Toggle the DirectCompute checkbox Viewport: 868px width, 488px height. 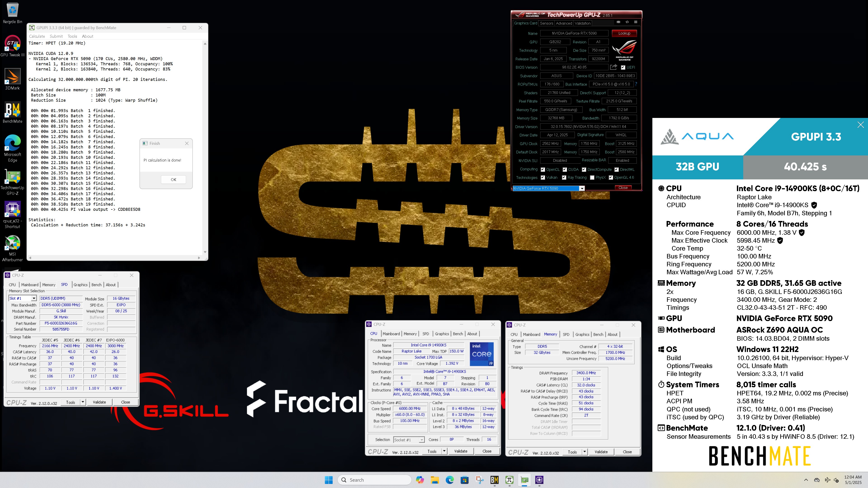[x=584, y=169]
